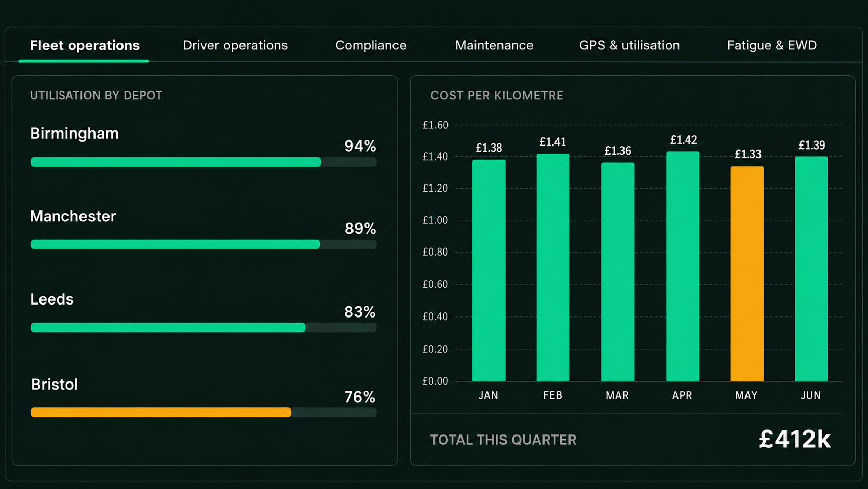Select the orange MAY cost bar
The image size is (868, 489).
pyautogui.click(x=747, y=274)
